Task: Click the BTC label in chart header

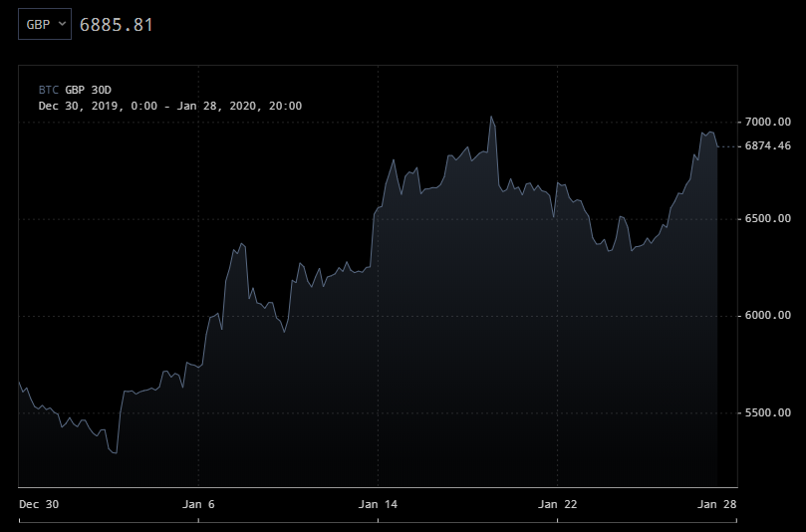Action: 48,90
